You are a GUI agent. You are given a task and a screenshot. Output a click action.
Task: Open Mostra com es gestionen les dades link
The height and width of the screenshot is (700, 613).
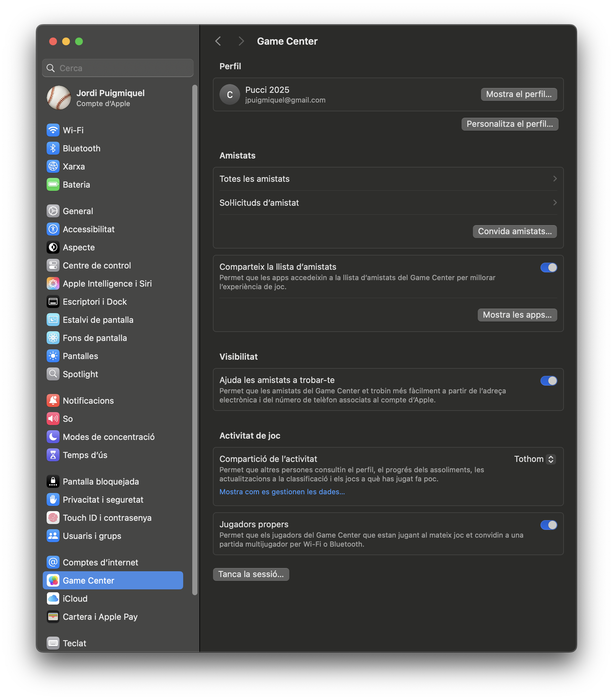tap(282, 492)
